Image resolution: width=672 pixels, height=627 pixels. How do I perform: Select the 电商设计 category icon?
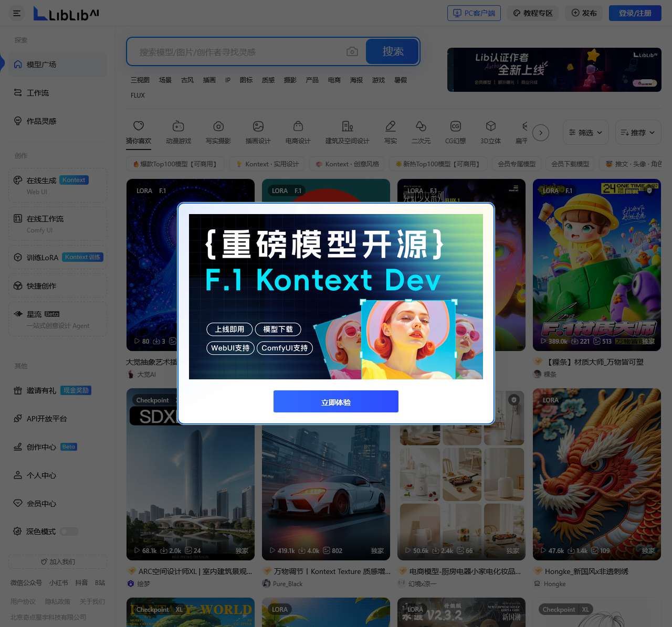click(x=298, y=132)
